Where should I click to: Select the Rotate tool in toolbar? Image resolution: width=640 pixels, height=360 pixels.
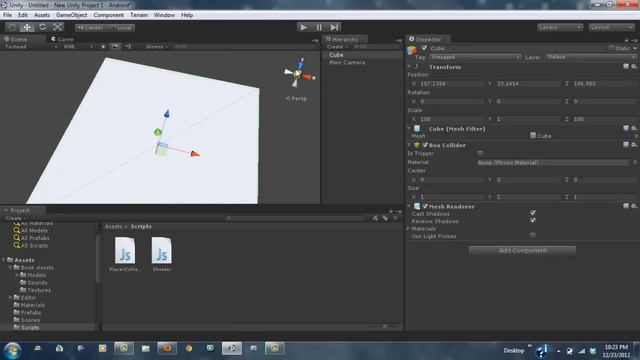click(x=42, y=27)
